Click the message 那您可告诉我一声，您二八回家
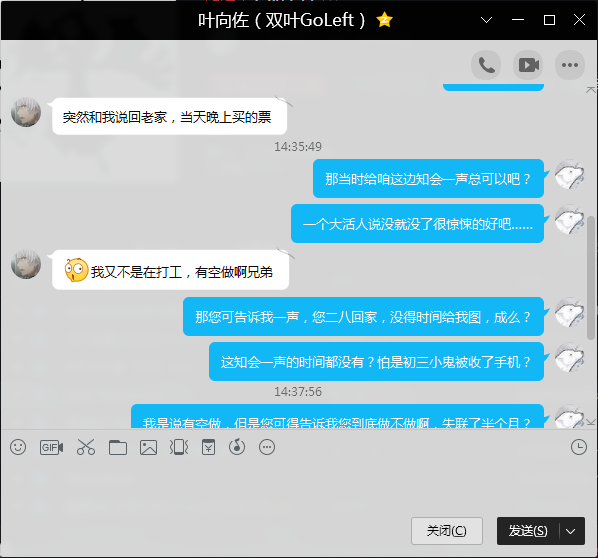The width and height of the screenshot is (598, 558). point(363,317)
